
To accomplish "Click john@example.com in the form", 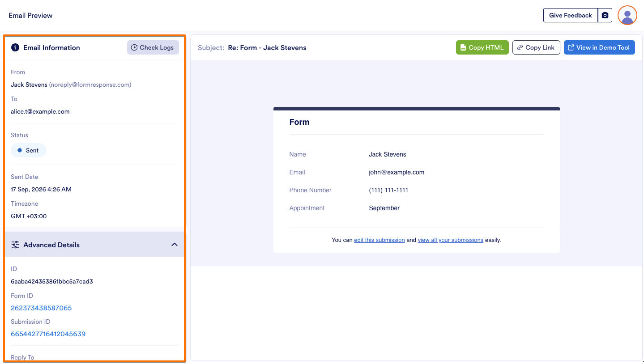I will point(397,172).
